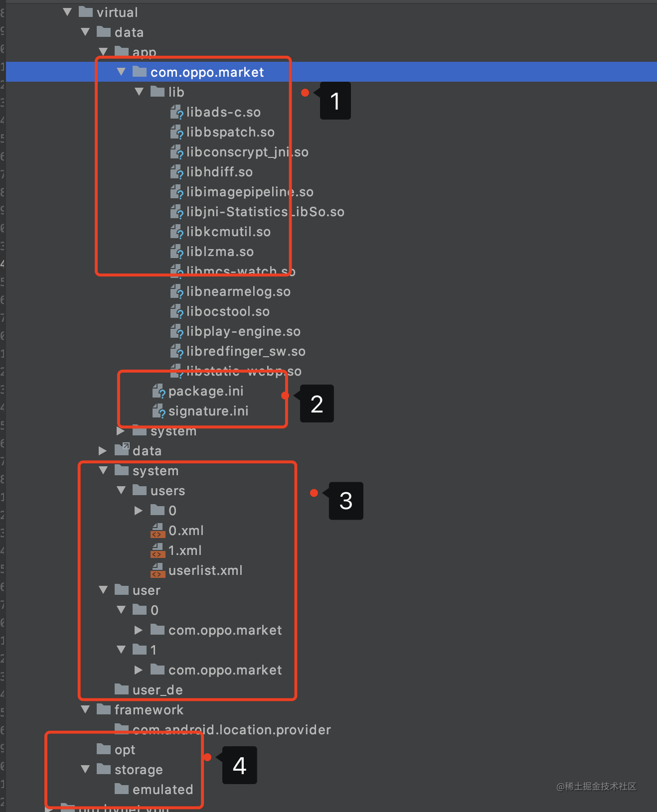This screenshot has height=812, width=657.
Task: Collapse the lib folder arrow
Action: click(x=139, y=92)
